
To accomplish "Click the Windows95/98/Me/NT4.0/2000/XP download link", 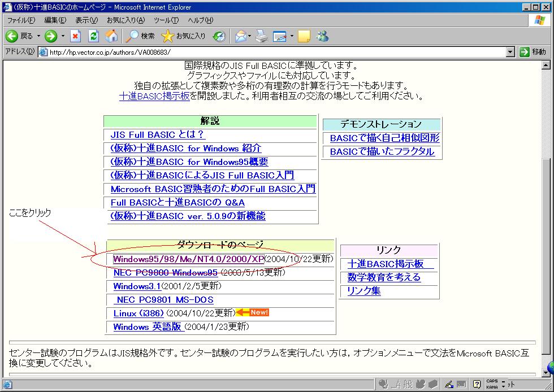I will pos(189,259).
